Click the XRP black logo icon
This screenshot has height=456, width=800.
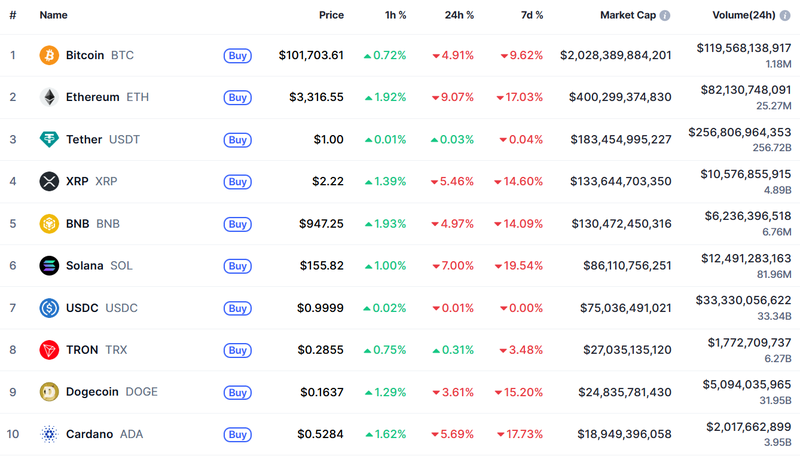click(x=49, y=181)
